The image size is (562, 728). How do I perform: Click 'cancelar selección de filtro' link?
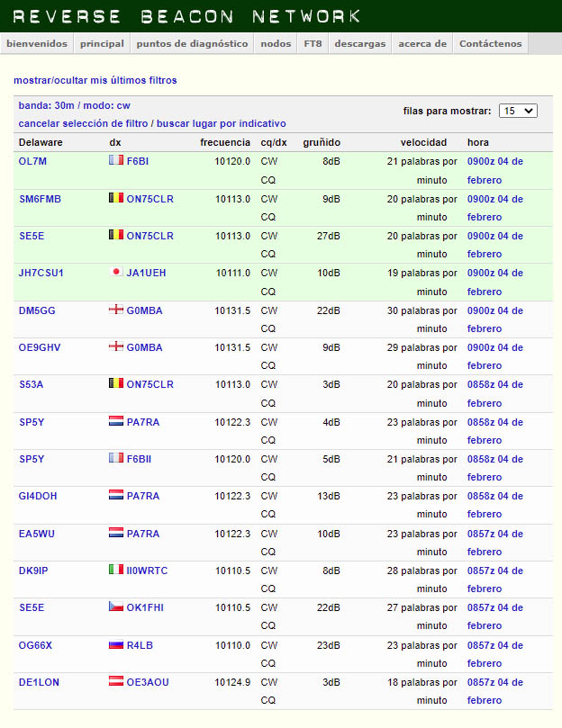pyautogui.click(x=83, y=123)
